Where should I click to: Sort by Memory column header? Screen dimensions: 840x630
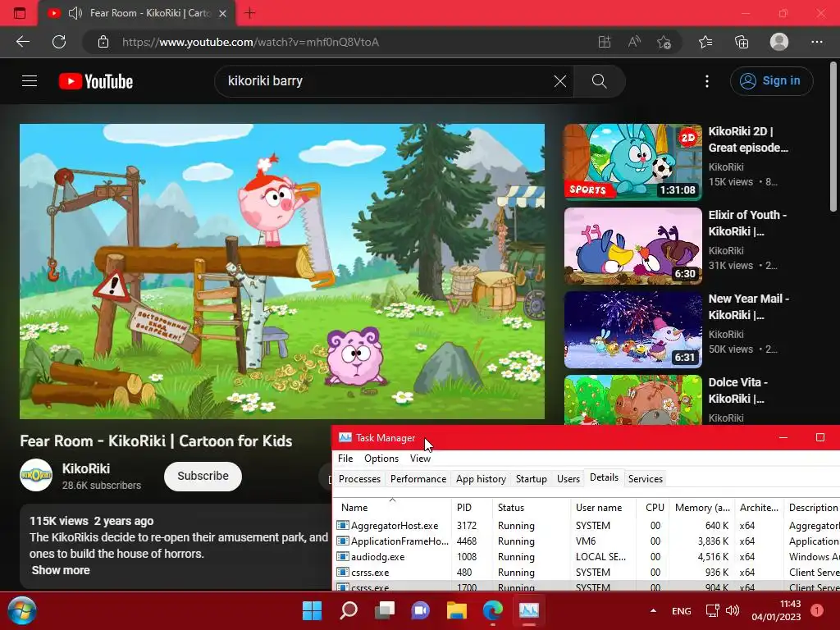(702, 507)
